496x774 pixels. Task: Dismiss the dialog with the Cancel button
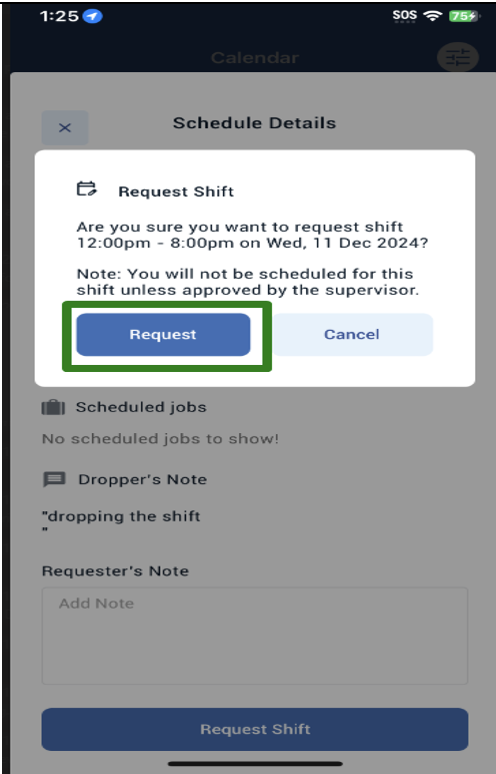352,335
